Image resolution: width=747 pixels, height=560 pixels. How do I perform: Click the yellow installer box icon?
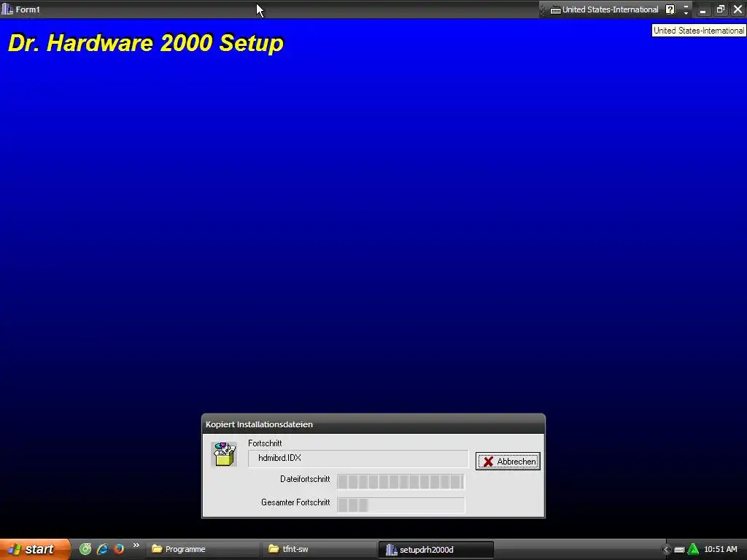(224, 454)
